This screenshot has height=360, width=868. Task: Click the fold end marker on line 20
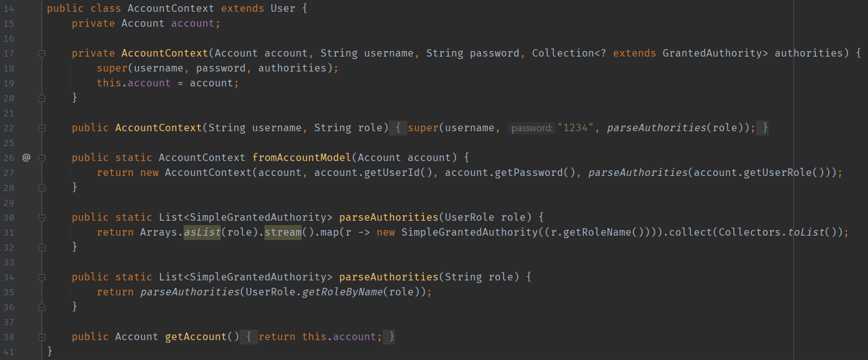coord(42,98)
